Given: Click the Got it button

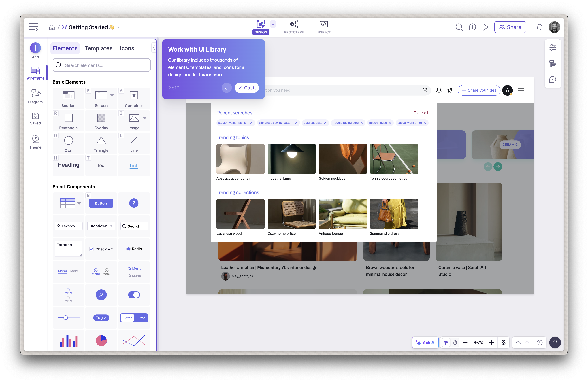Looking at the screenshot, I should [247, 88].
